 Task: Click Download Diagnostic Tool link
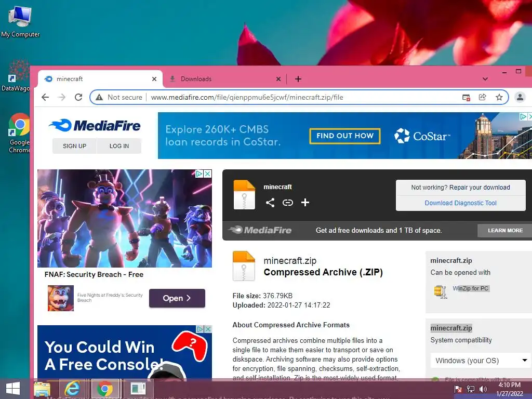(460, 203)
